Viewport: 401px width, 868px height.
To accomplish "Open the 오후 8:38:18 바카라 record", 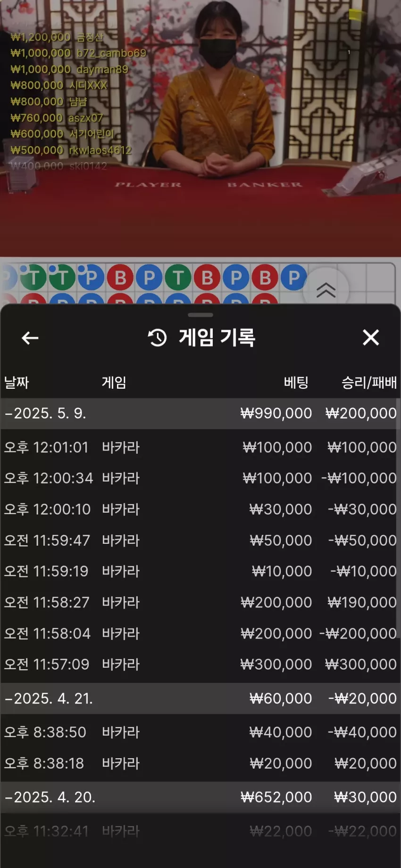I will (x=200, y=763).
